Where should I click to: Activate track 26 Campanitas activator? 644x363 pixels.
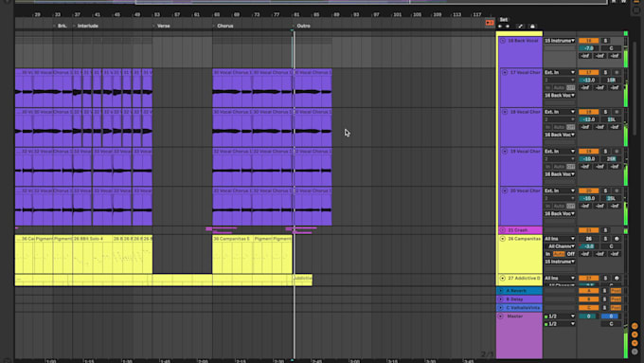(588, 239)
